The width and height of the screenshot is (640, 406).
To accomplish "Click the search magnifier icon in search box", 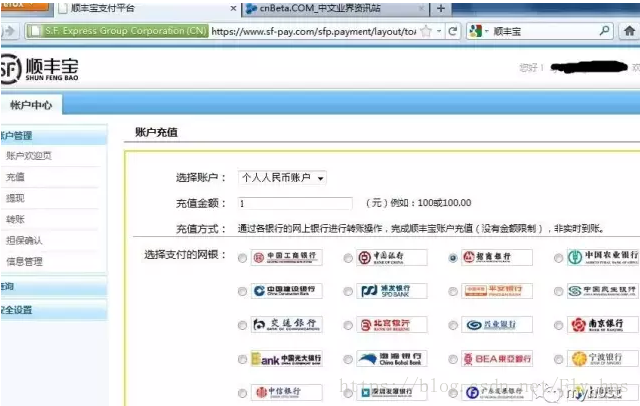I will 604,31.
